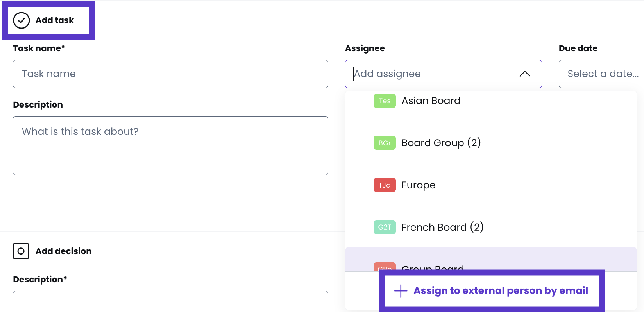644x312 pixels.
Task: Click Assign to external person by email
Action: pyautogui.click(x=501, y=291)
